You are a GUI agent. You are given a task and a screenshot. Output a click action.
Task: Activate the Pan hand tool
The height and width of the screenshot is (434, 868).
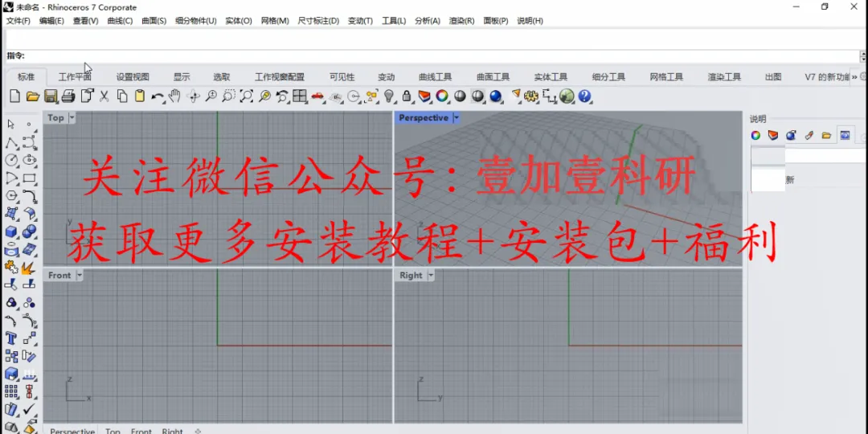pos(175,96)
